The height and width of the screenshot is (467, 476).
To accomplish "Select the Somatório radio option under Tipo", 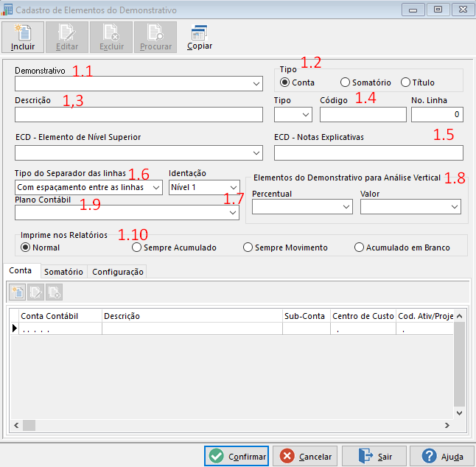I will 365,82.
